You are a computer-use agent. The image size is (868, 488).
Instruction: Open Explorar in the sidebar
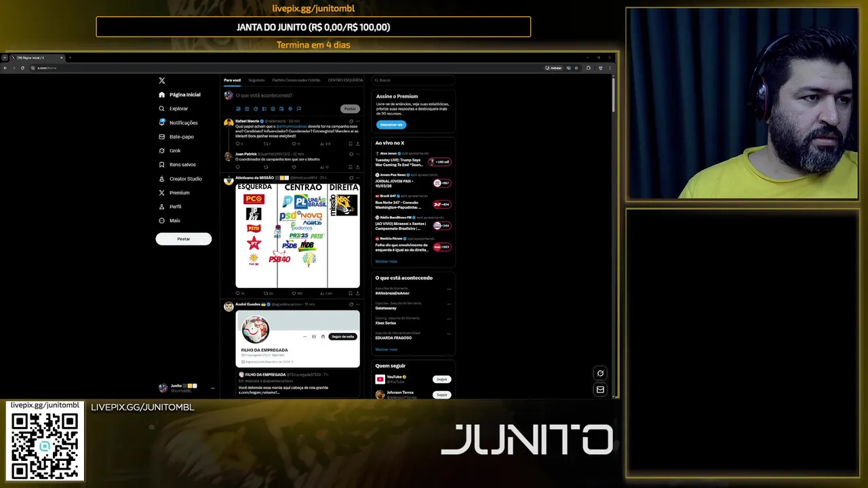(x=174, y=108)
